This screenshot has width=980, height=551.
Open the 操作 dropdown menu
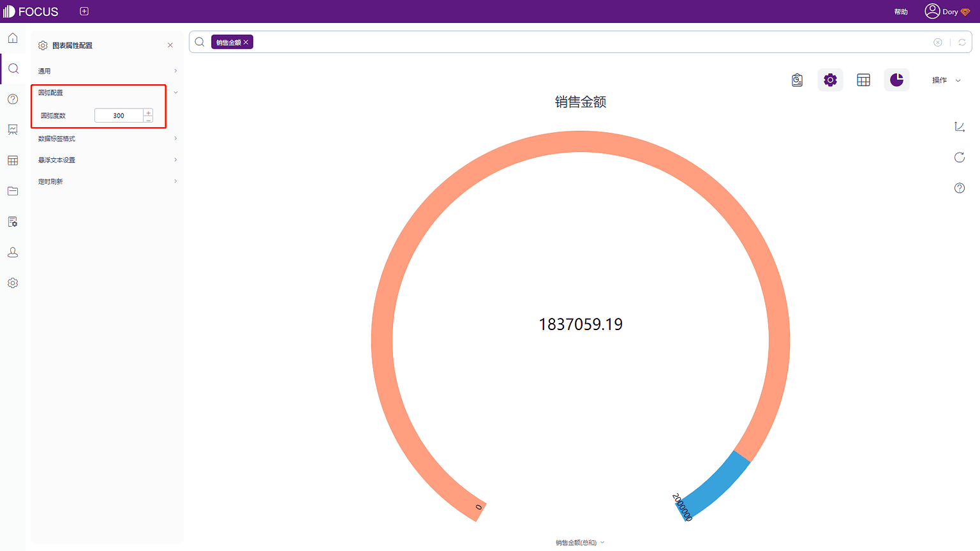click(x=946, y=80)
